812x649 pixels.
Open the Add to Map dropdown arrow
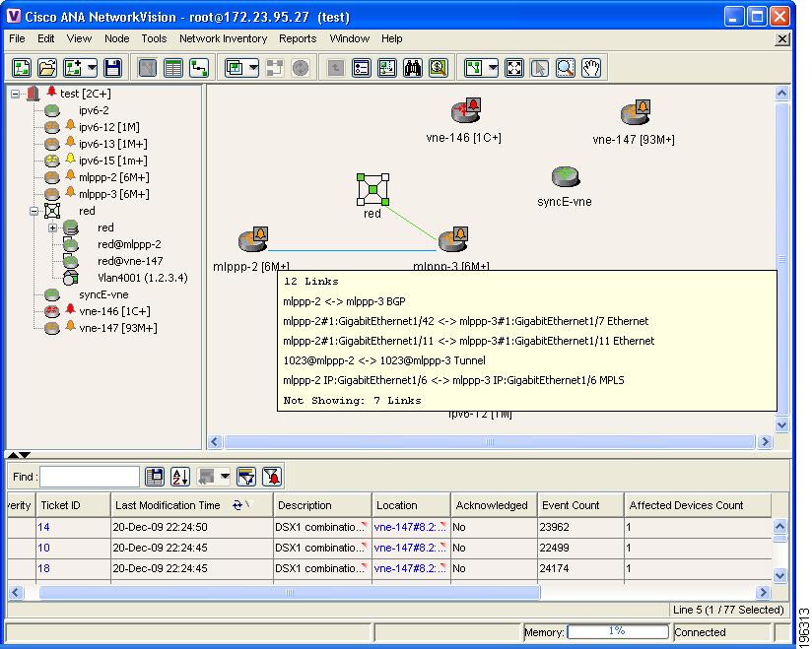coord(92,68)
